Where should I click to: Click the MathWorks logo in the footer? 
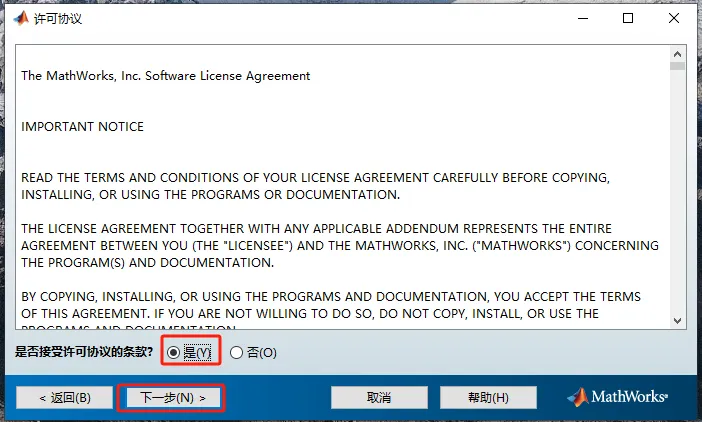618,397
